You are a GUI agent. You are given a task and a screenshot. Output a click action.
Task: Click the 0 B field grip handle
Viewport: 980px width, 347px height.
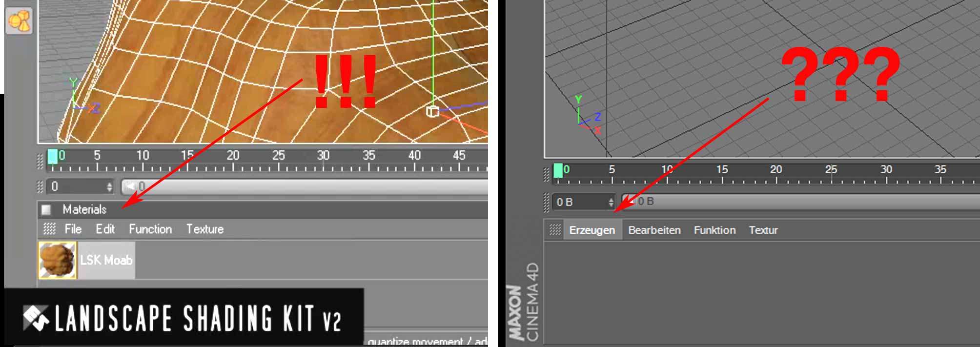pos(547,202)
